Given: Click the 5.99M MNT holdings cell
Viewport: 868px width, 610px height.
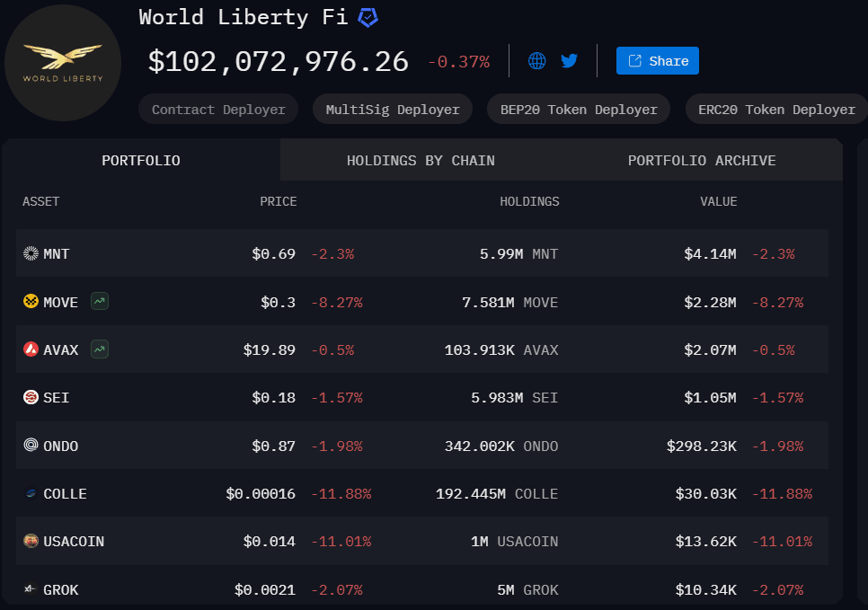Looking at the screenshot, I should [x=518, y=254].
